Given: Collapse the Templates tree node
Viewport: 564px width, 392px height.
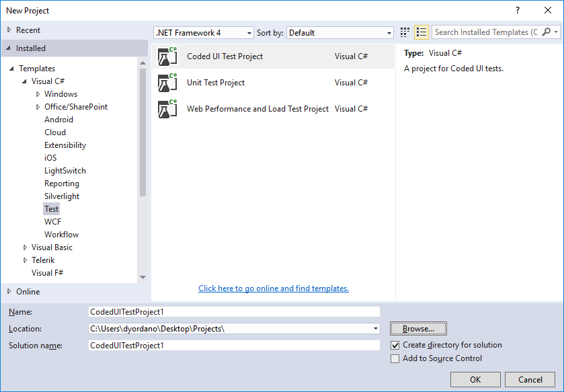Looking at the screenshot, I should [x=11, y=69].
